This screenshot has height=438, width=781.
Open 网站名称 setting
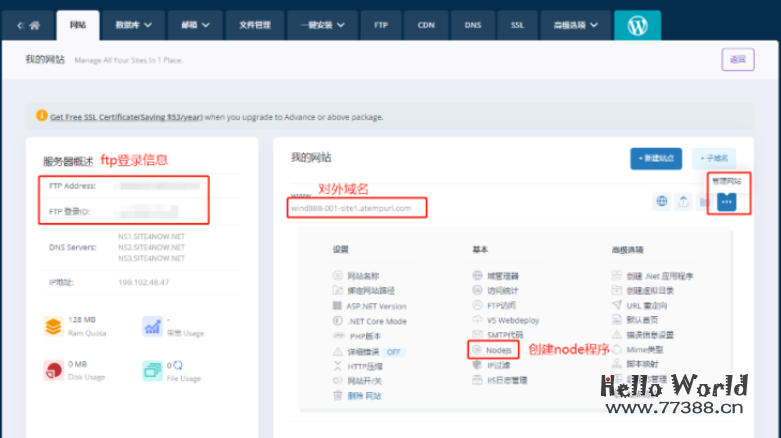tap(363, 276)
